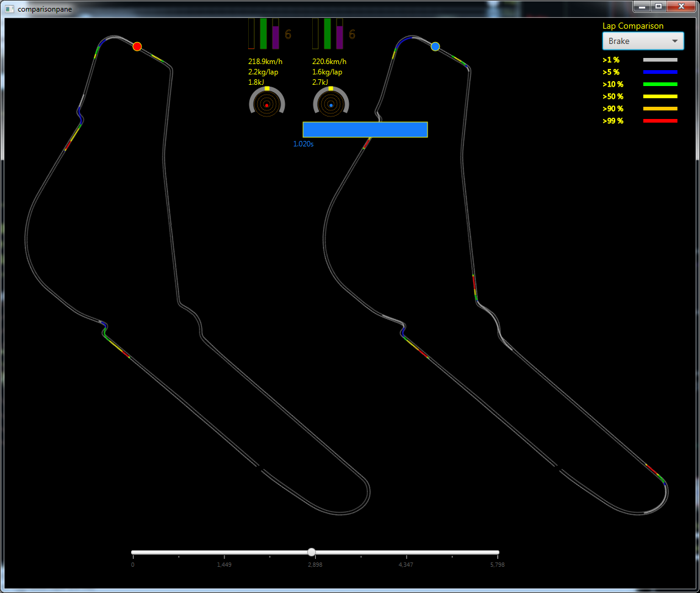Click the 220.6km/h speed readout
The width and height of the screenshot is (700, 593).
[329, 62]
